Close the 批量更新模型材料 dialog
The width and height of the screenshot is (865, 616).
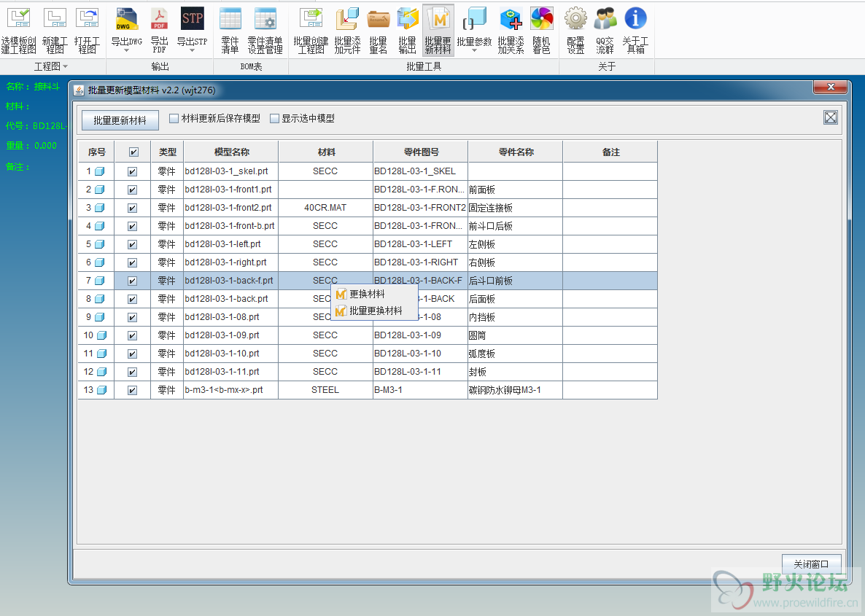(x=831, y=87)
